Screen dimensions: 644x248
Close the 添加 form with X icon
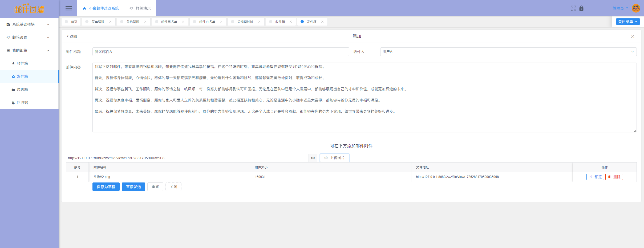click(633, 36)
